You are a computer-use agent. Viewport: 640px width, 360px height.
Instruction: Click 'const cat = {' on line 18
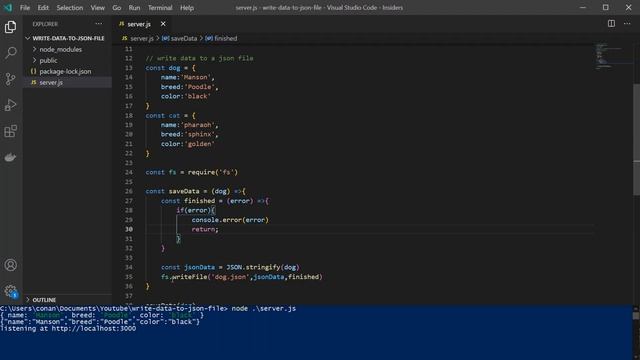tap(170, 116)
